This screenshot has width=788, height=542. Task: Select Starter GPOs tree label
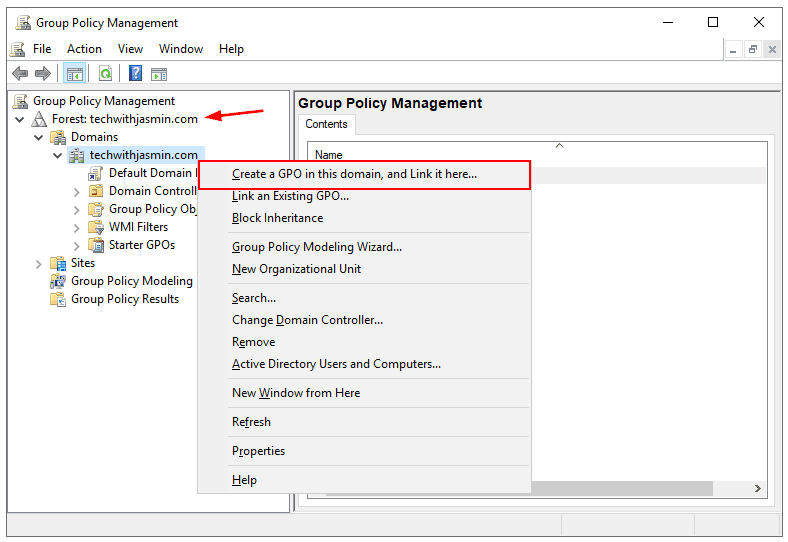(x=142, y=245)
